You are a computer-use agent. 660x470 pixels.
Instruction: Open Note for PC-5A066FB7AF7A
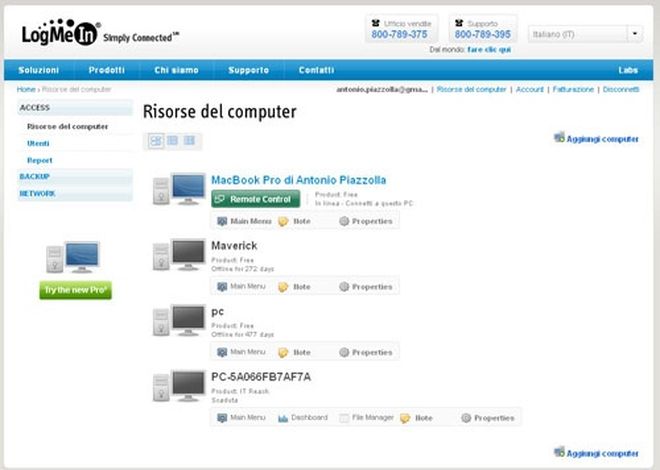coord(416,418)
